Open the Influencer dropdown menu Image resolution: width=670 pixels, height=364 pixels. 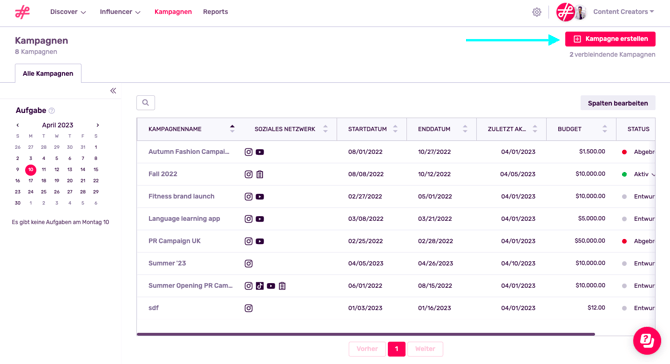(x=120, y=12)
